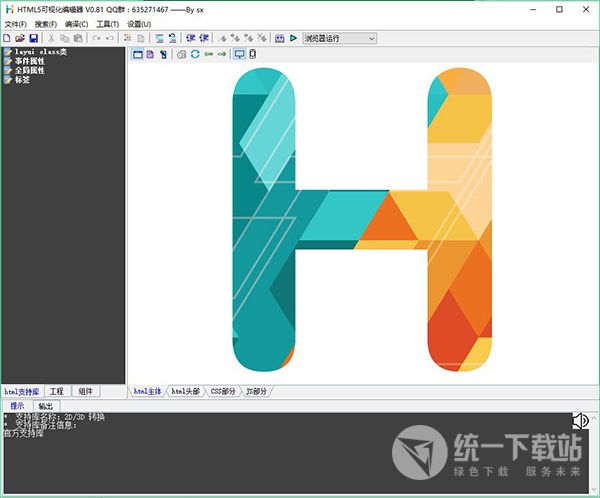Open the 文件(F) menu
600x498 pixels.
tap(15, 23)
